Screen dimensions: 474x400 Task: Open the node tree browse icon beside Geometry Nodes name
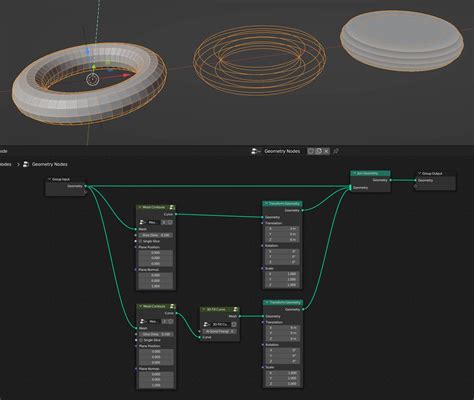click(x=255, y=151)
